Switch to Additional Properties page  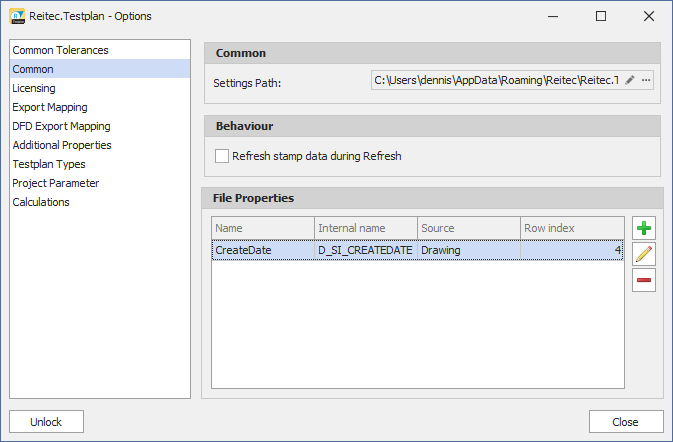(x=62, y=145)
